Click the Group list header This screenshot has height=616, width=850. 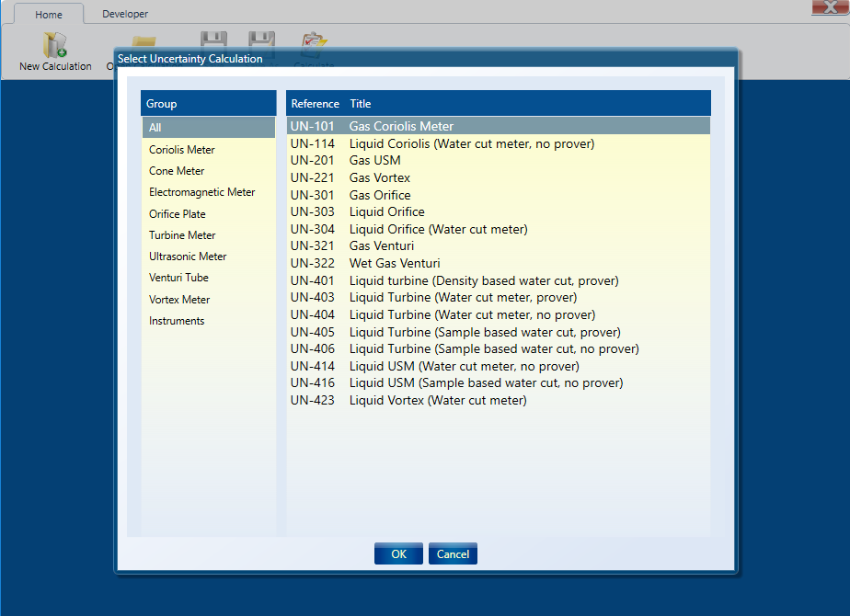coord(209,104)
